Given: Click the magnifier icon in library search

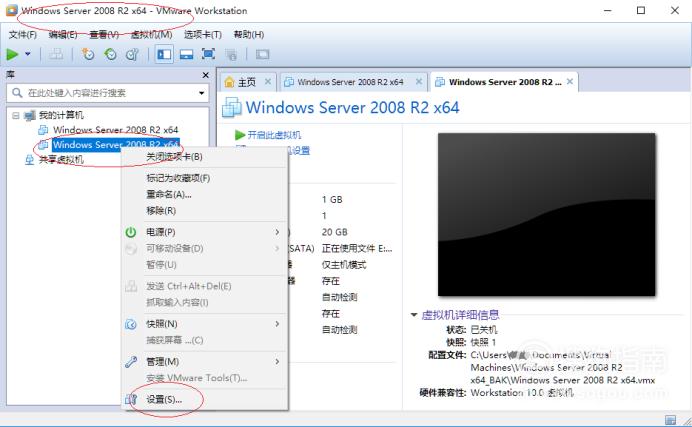Looking at the screenshot, I should 17,93.
